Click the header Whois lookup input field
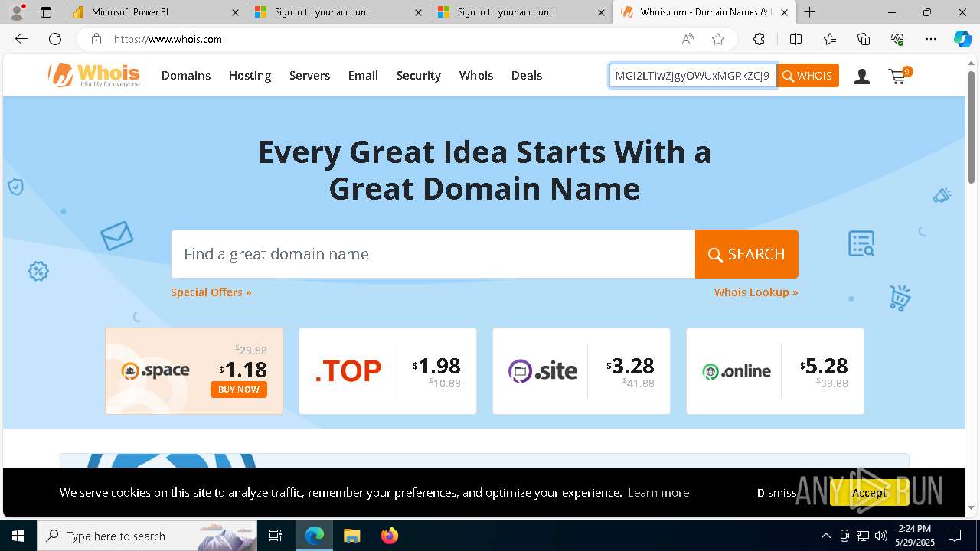The image size is (980, 551). click(693, 76)
